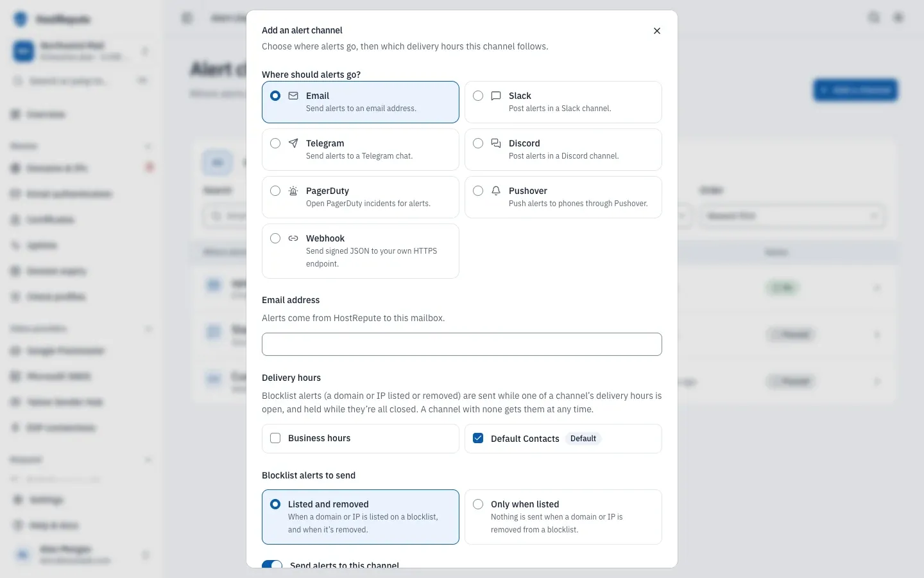Click 'Post alerts in a Slack channel.' text

coord(560,109)
